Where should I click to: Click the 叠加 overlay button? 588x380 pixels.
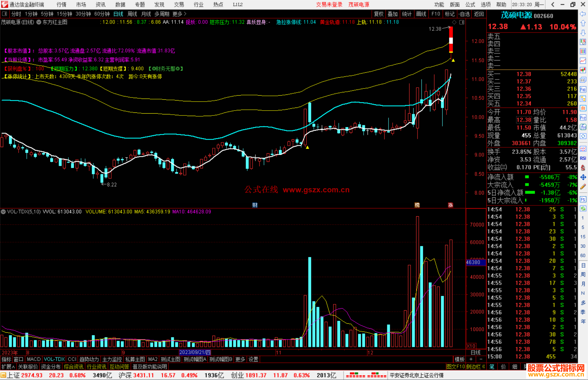click(x=393, y=14)
